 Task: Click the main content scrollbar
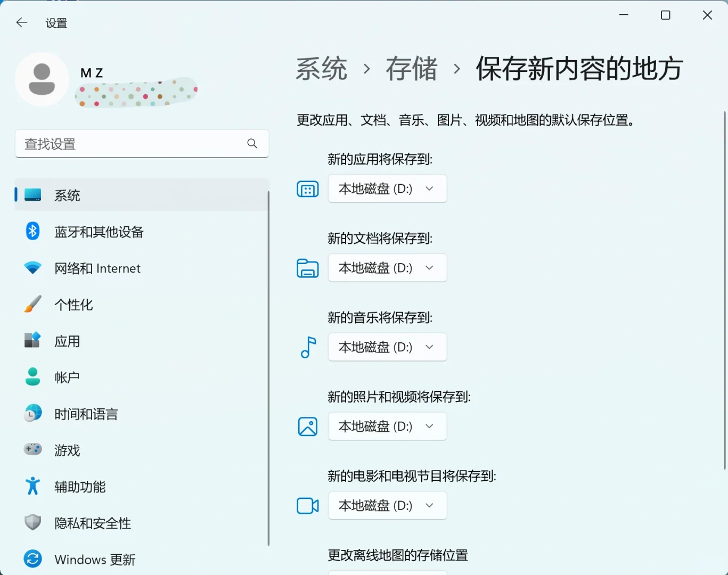(x=725, y=290)
